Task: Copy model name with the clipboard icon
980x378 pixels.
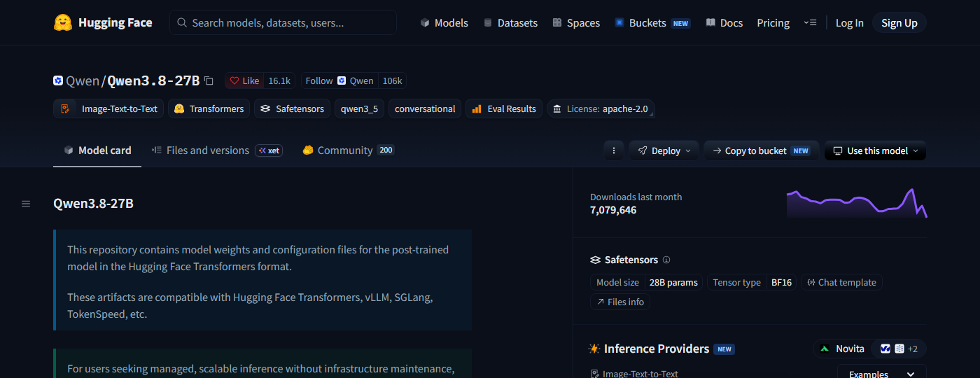Action: (209, 81)
